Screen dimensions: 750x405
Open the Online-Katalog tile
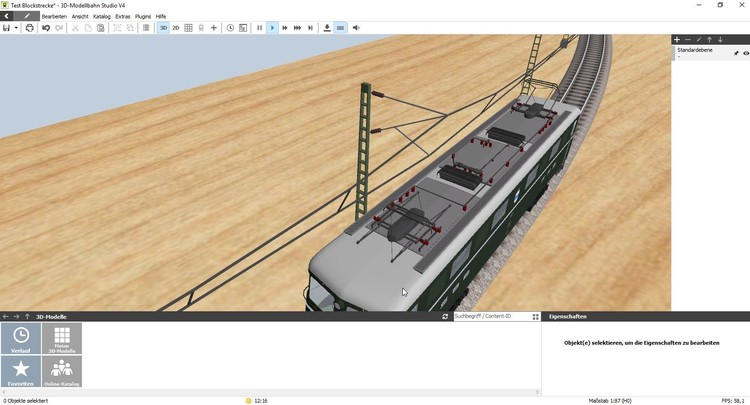[x=62, y=371]
